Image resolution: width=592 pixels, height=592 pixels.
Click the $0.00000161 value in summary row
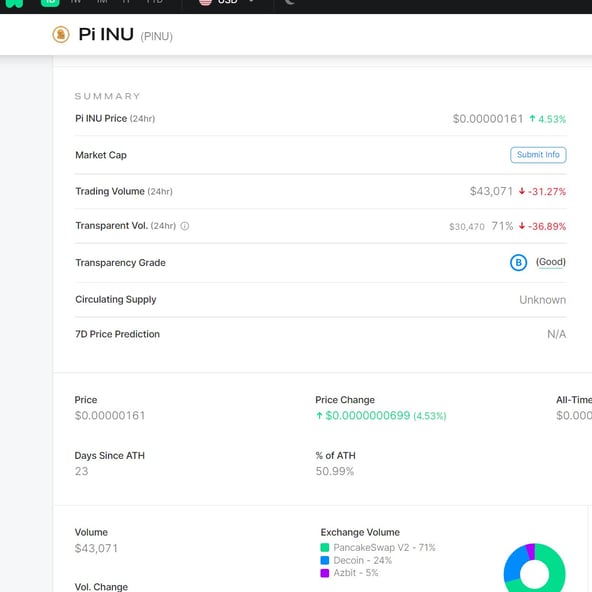click(x=488, y=119)
